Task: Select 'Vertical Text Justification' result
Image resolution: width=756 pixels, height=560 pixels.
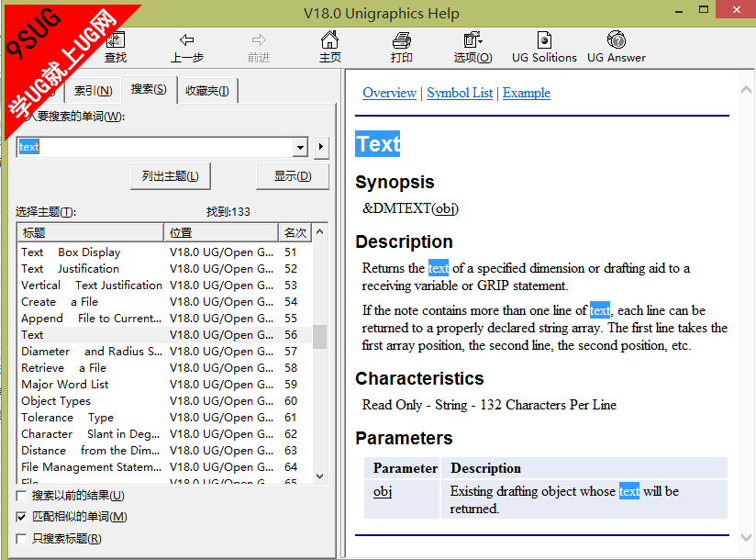Action: (x=165, y=286)
